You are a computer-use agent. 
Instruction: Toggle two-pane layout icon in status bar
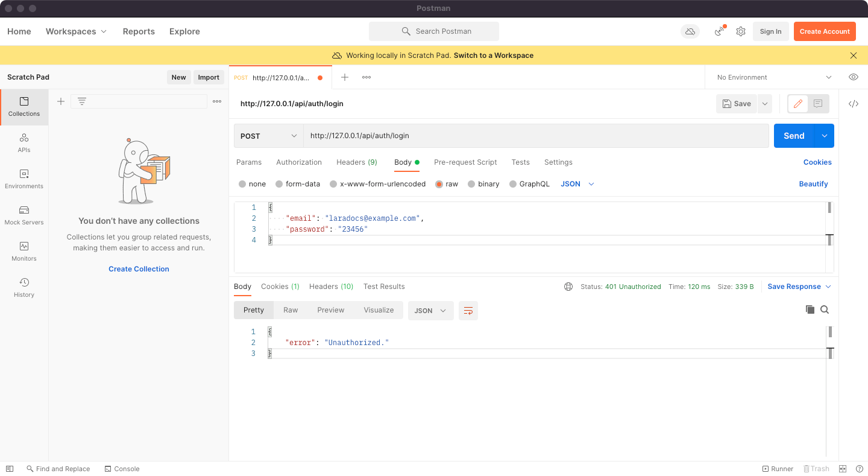click(x=843, y=469)
